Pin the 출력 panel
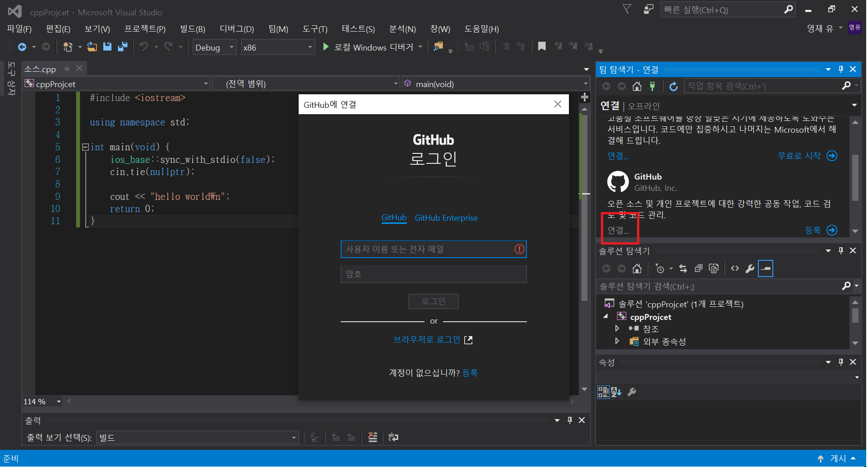Screen dimensions: 868x467 570,421
